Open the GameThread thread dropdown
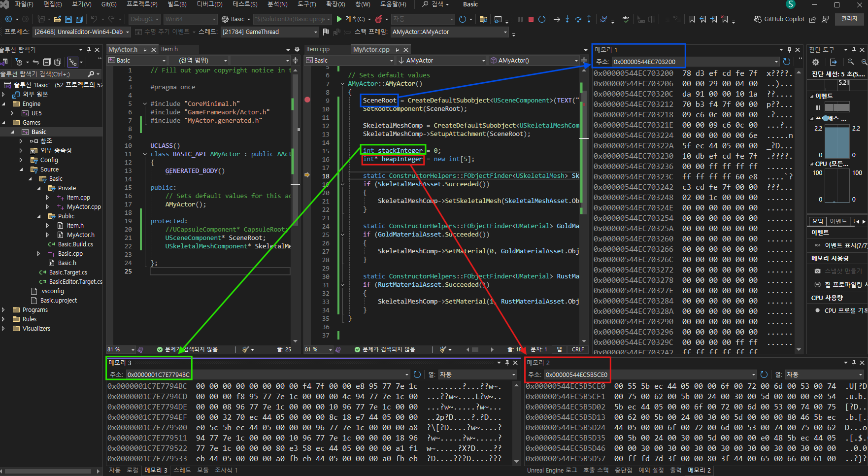868x476 pixels. click(x=316, y=32)
